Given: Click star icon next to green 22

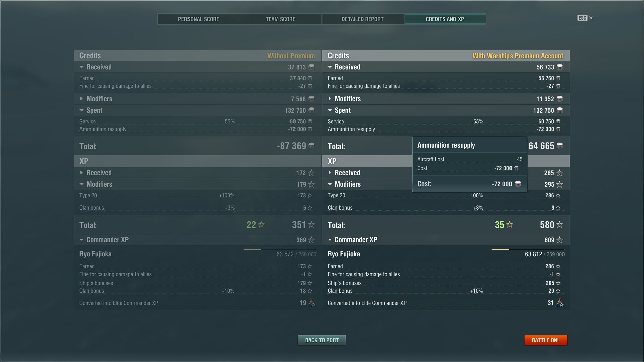Looking at the screenshot, I should pyautogui.click(x=261, y=225).
